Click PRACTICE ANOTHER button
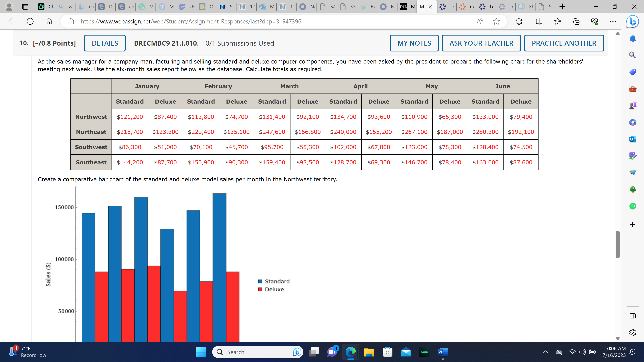This screenshot has width=644, height=362. click(x=564, y=43)
